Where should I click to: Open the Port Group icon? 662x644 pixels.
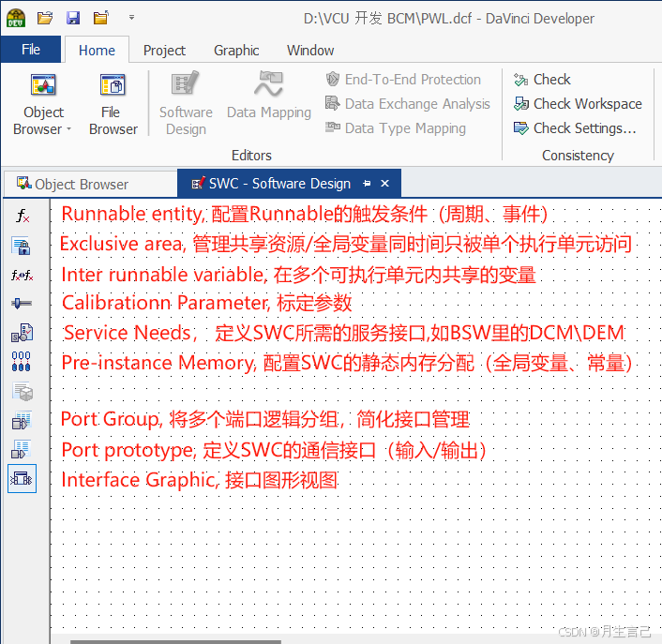coord(22,420)
